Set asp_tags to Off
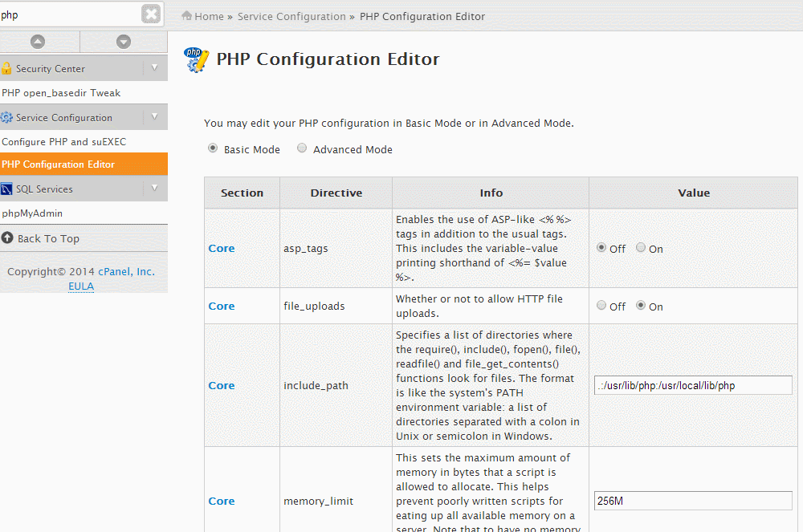This screenshot has height=532, width=803. coord(601,248)
